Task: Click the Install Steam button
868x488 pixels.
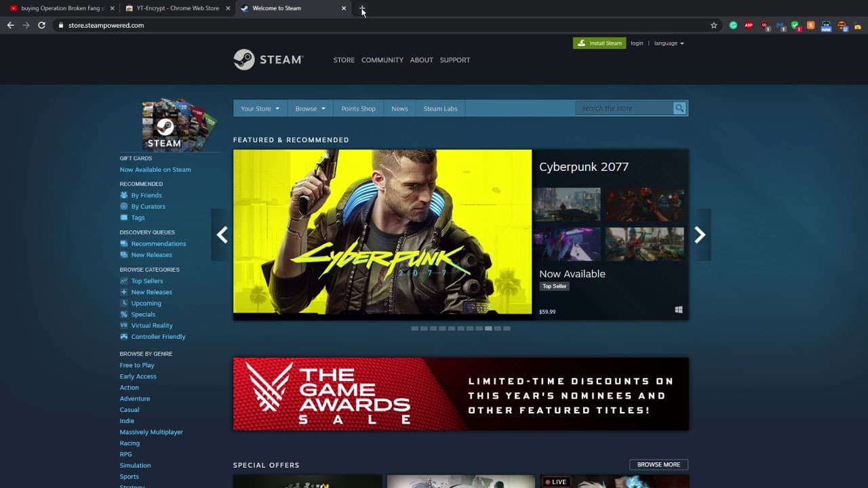Action: (x=599, y=43)
